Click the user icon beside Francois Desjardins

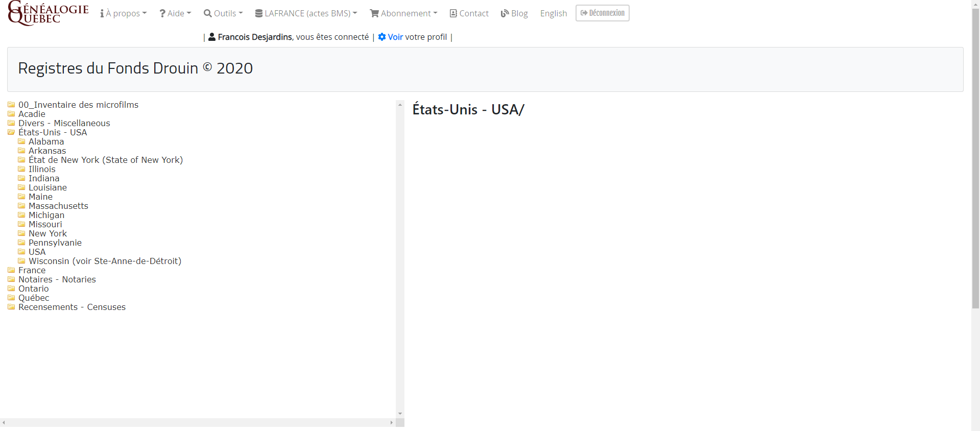[212, 37]
